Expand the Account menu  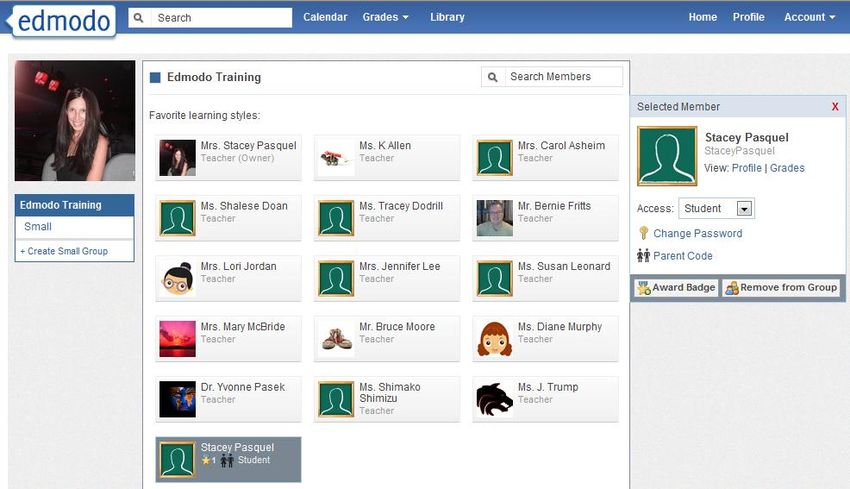809,17
